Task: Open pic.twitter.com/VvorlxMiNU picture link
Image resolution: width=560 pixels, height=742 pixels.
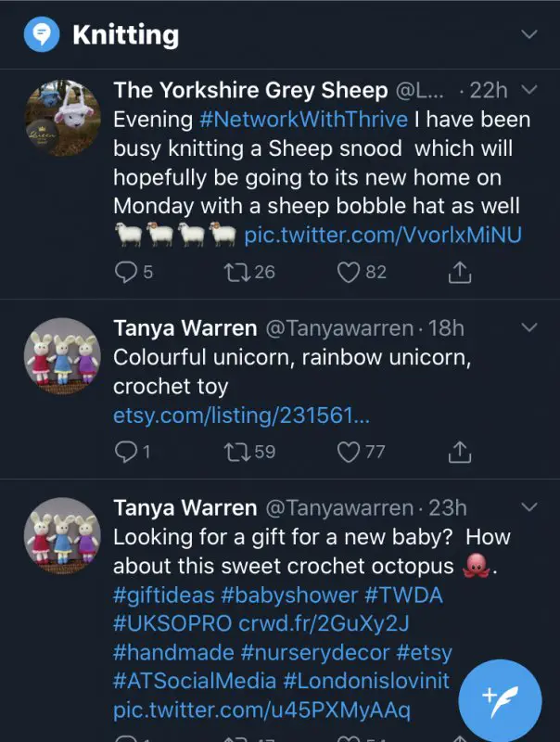Action: pos(382,236)
